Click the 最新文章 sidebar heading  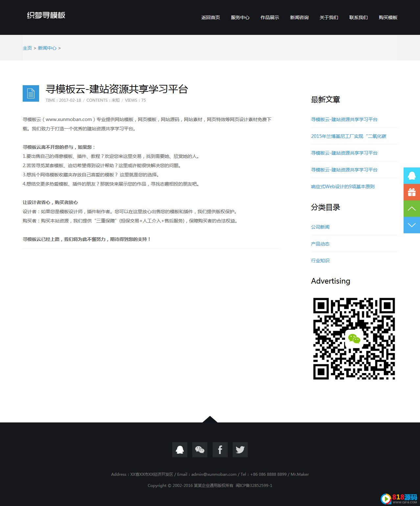coord(326,99)
